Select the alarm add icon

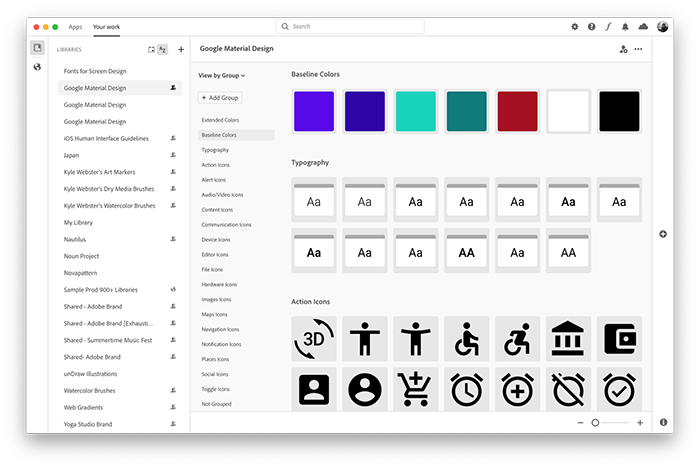click(x=517, y=389)
